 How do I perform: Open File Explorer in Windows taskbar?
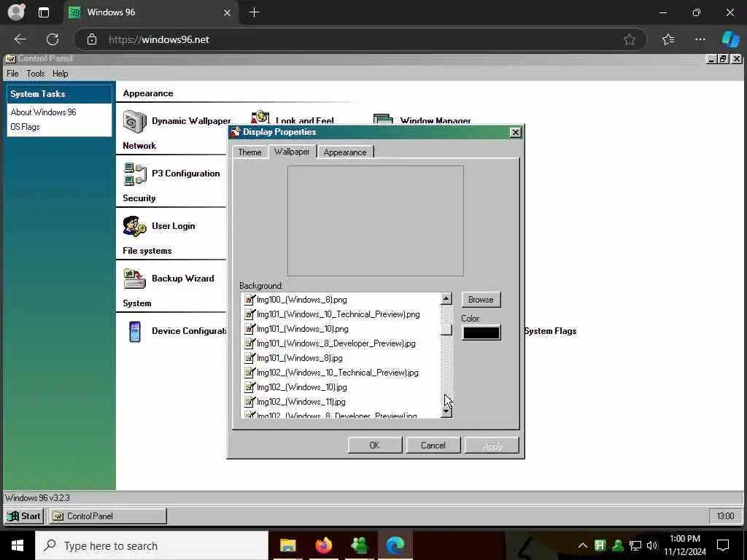pos(287,545)
